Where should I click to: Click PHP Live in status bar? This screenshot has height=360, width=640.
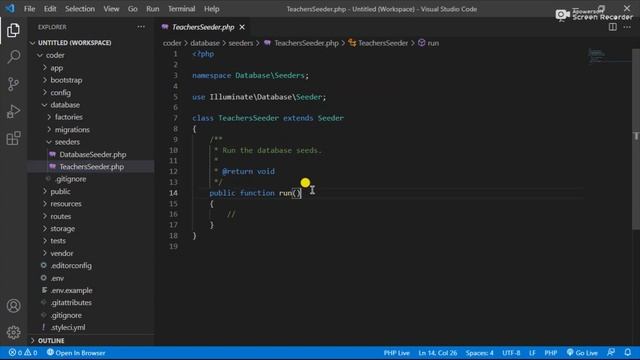coord(396,353)
